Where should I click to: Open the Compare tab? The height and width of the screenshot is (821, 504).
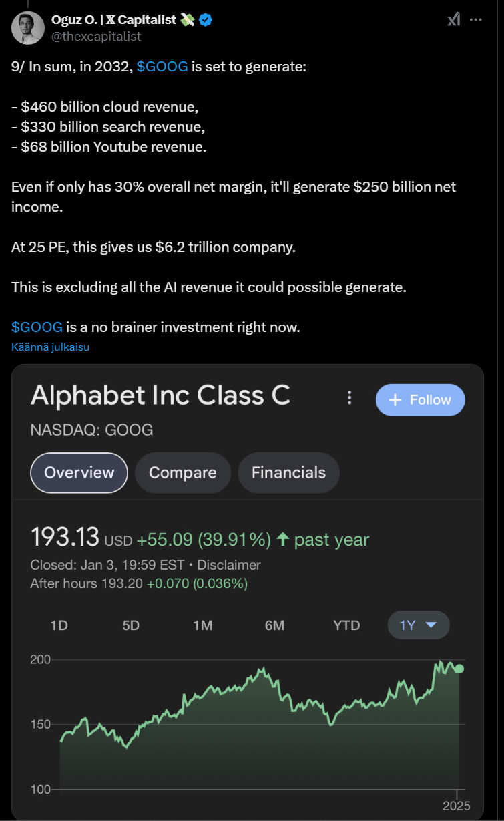[x=182, y=472]
